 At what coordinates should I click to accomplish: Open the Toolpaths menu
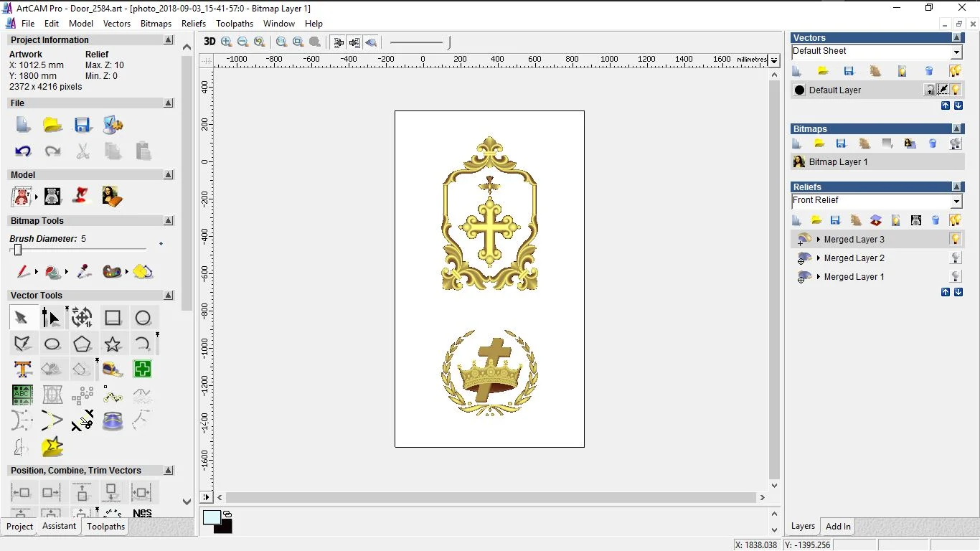click(235, 24)
